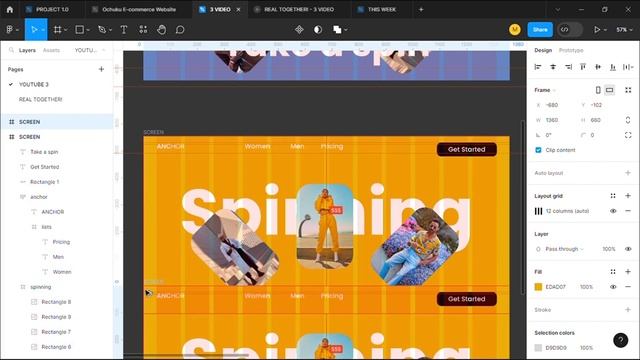
Task: Select the Move tool
Action: (x=34, y=29)
